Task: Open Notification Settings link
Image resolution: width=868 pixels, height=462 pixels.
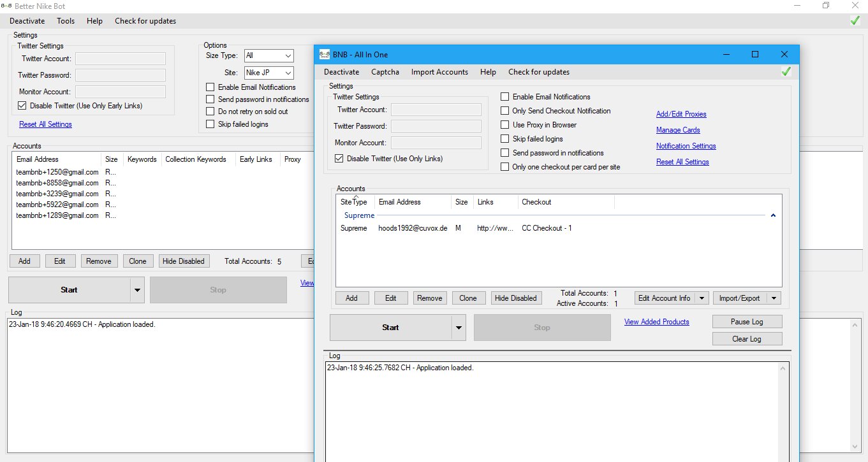Action: tap(686, 146)
